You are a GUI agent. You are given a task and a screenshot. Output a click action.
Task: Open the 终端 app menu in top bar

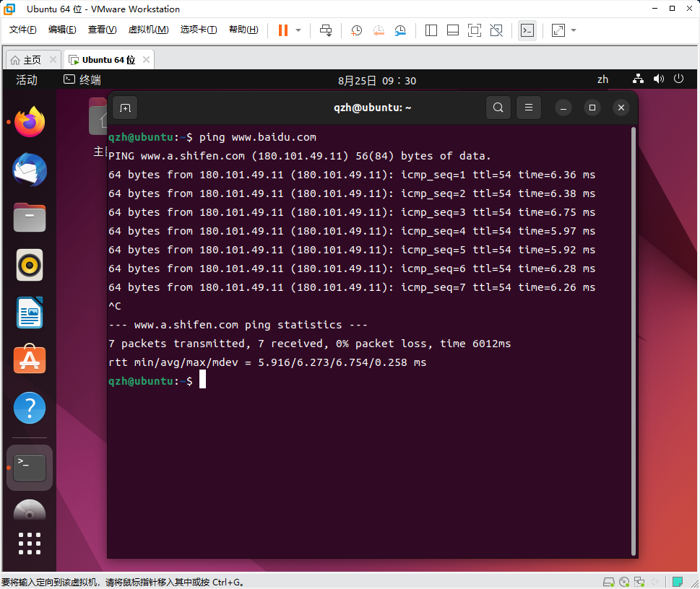coord(82,80)
